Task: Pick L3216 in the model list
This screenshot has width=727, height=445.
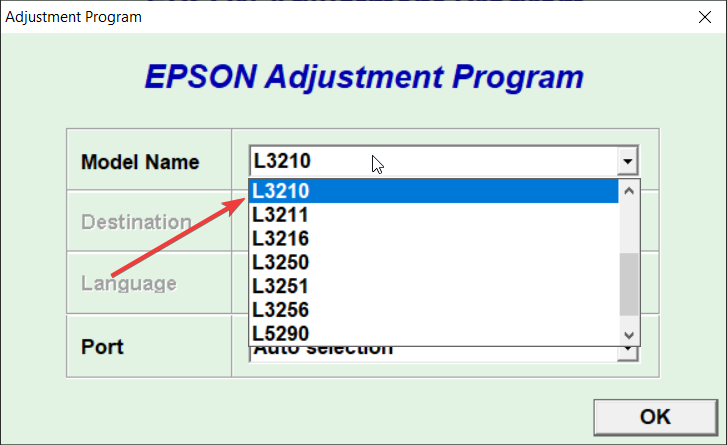Action: pos(434,239)
